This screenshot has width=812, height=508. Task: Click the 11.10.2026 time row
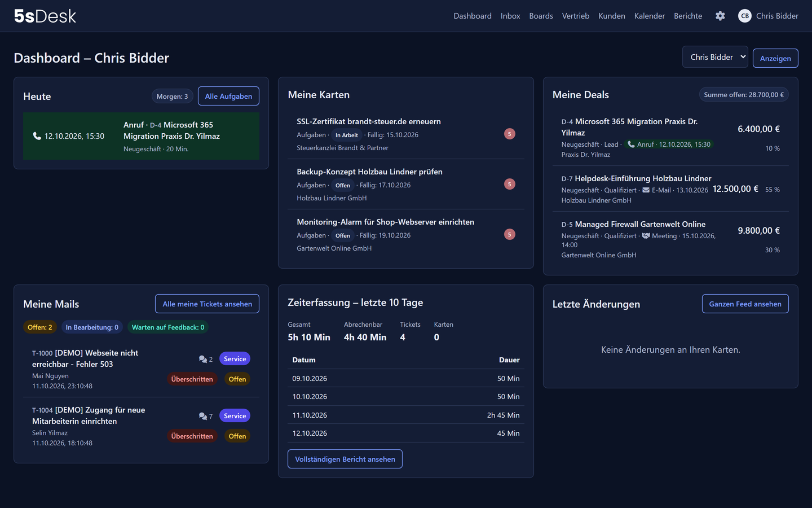click(406, 415)
